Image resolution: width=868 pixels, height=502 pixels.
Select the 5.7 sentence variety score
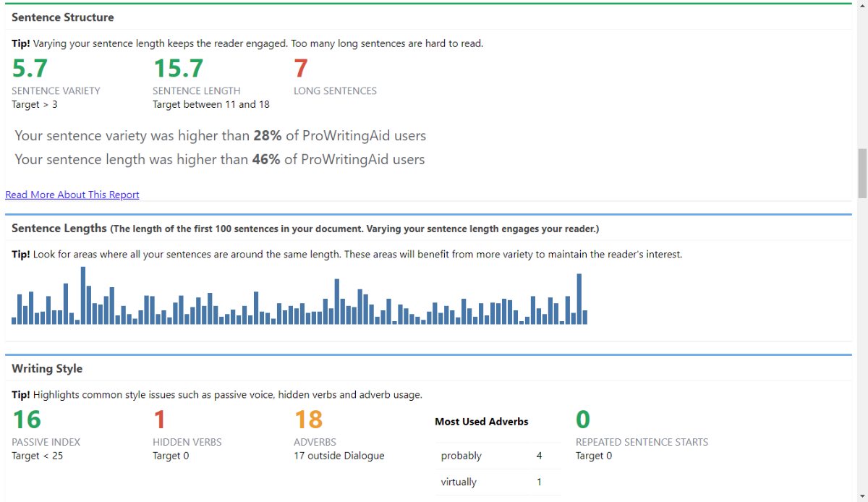(30, 68)
